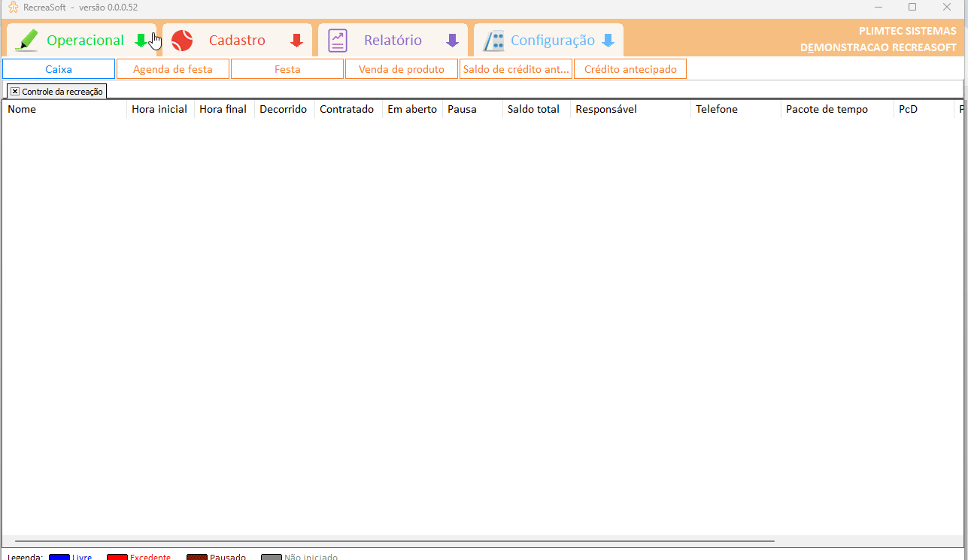Close the Controle da recreação tab
The width and height of the screenshot is (968, 560).
(15, 91)
